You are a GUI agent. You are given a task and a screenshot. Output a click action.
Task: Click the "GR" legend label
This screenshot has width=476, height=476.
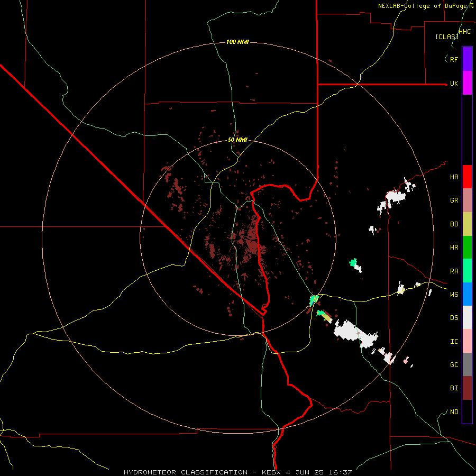pos(454,200)
